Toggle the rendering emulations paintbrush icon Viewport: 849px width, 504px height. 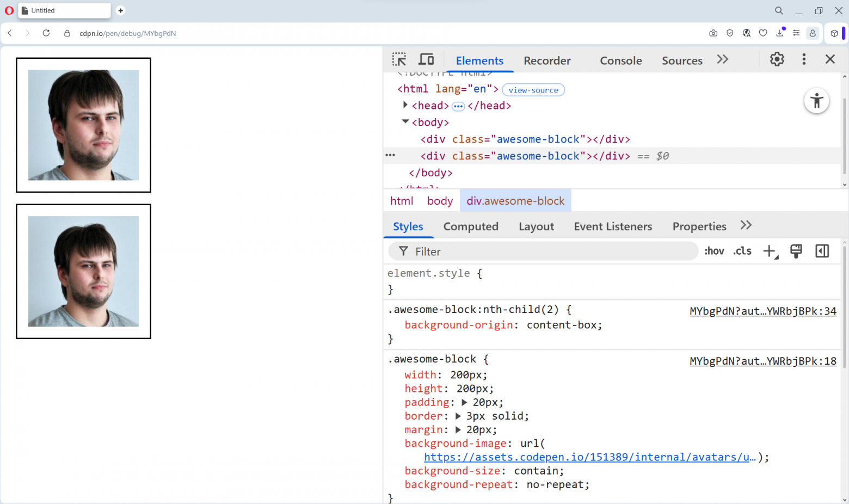point(796,251)
